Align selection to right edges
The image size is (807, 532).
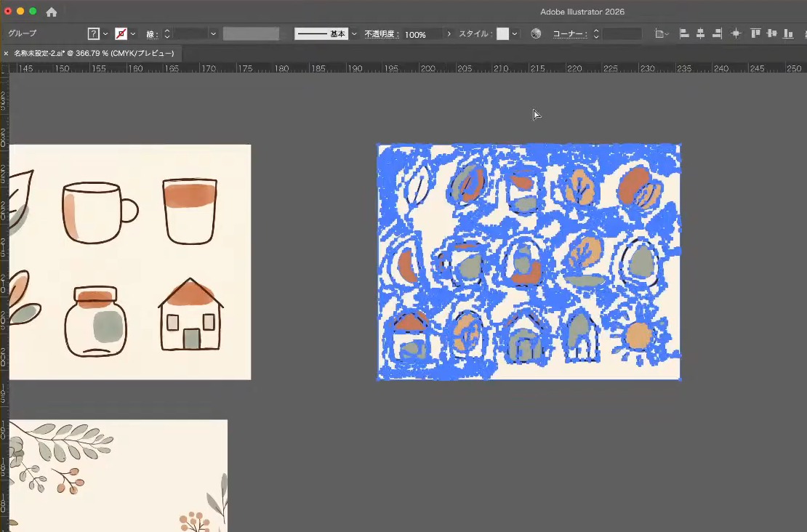717,34
